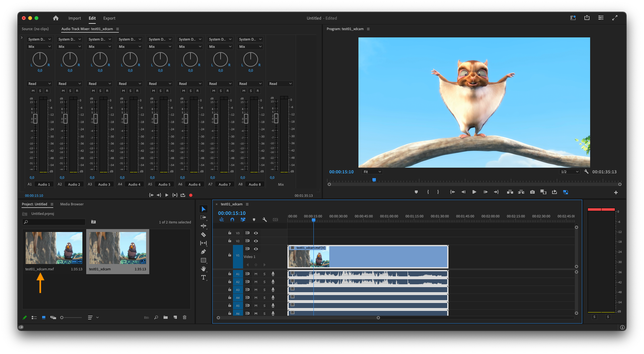This screenshot has width=644, height=354.
Task: Open the Button Editor plus icon
Action: (x=616, y=192)
